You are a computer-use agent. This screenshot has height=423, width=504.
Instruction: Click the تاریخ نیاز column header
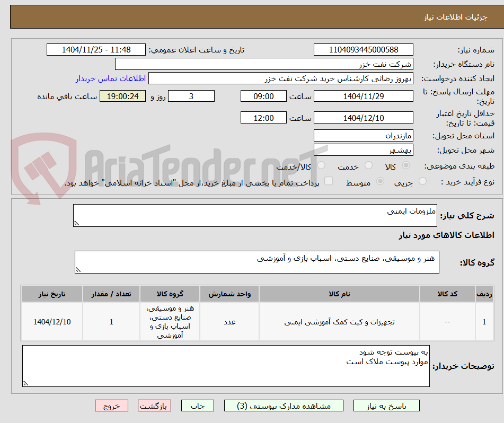(52, 294)
